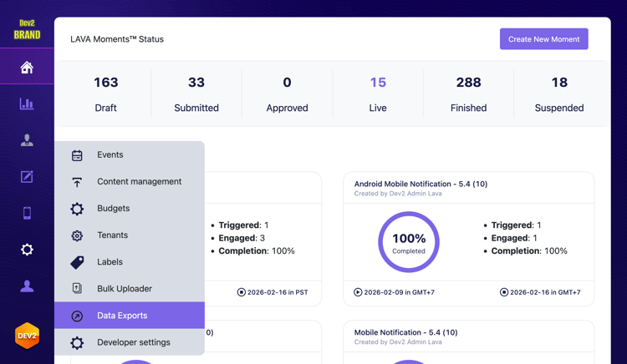Click 2026-02-16 in GMT+7 date
The width and height of the screenshot is (627, 364).
545,292
